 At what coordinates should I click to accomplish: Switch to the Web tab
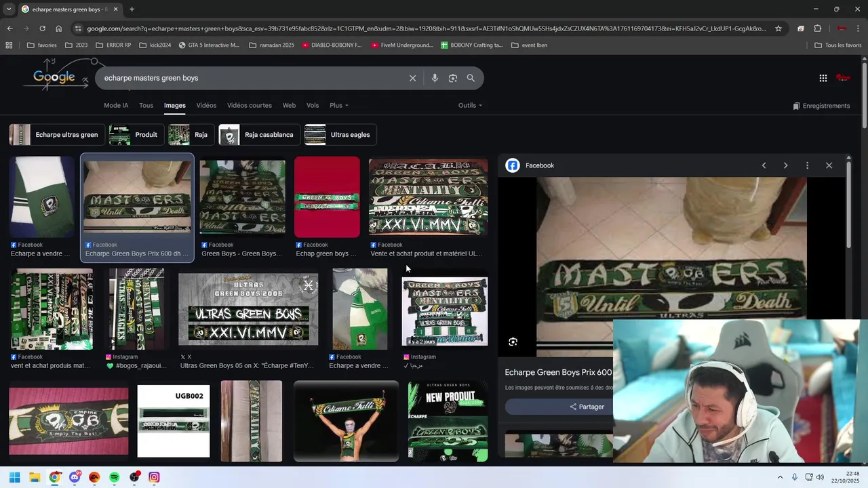click(x=289, y=106)
